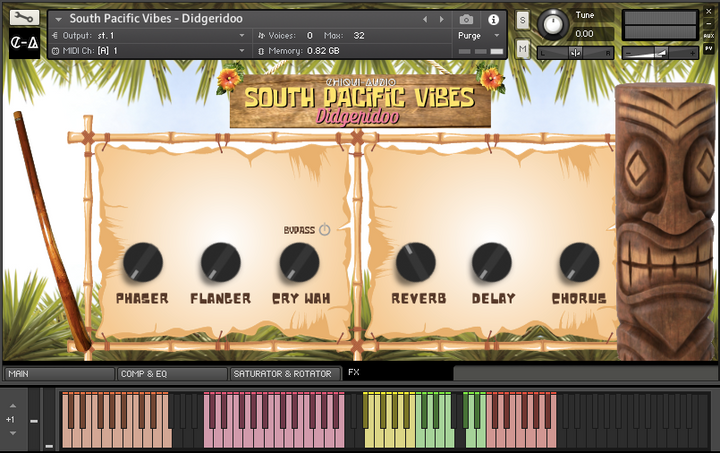Open the wrench instrument edit mode

[24, 17]
